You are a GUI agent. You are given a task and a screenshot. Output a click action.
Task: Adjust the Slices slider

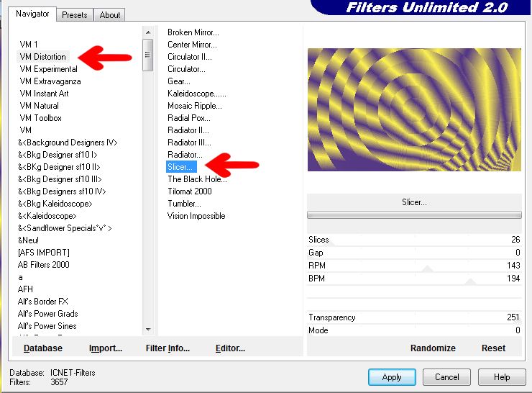[x=413, y=240]
